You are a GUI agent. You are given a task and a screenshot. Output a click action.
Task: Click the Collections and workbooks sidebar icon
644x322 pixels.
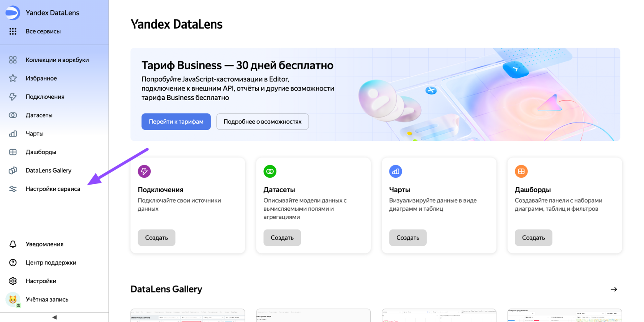coord(13,60)
